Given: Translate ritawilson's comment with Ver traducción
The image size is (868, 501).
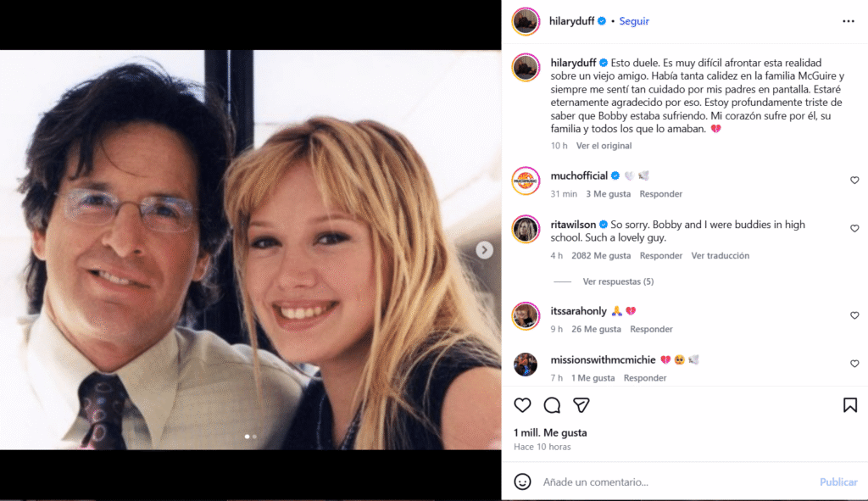Looking at the screenshot, I should tap(720, 256).
